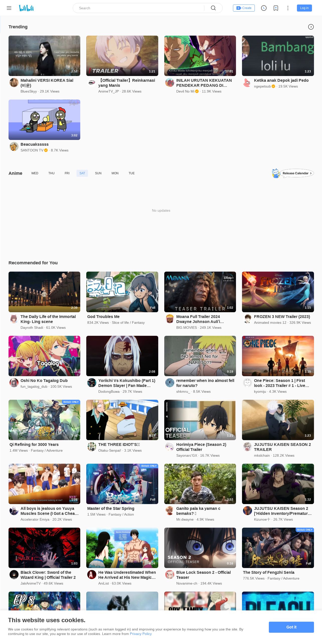
Task: Click the Trending section heading
Action: (x=18, y=27)
